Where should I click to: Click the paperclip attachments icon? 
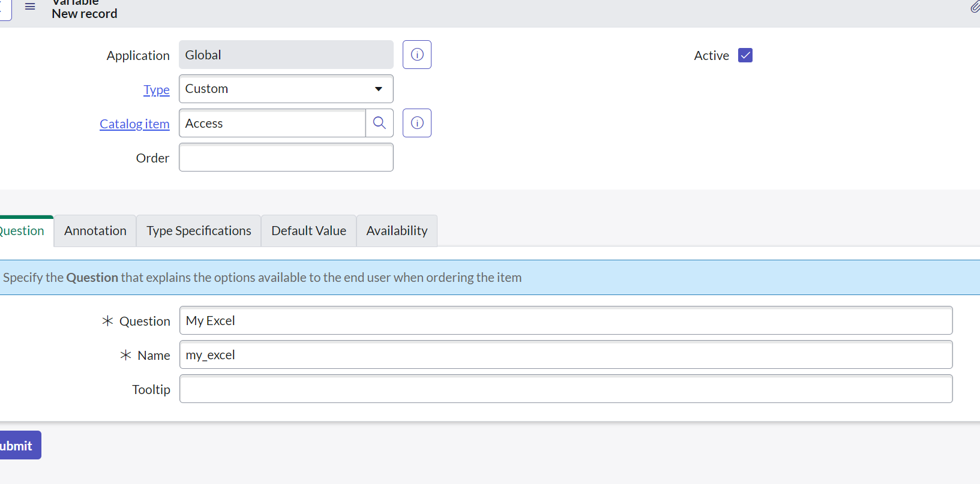(975, 7)
